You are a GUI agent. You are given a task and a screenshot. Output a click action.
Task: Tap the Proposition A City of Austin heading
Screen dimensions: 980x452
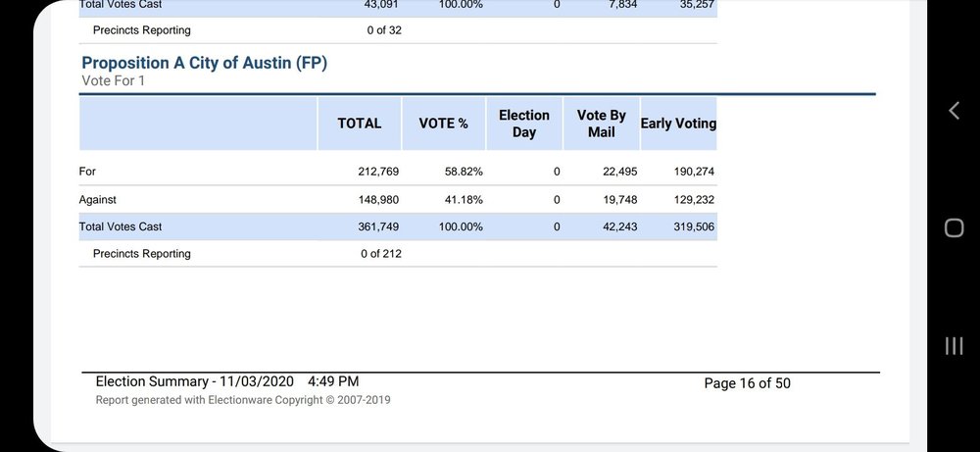point(204,63)
